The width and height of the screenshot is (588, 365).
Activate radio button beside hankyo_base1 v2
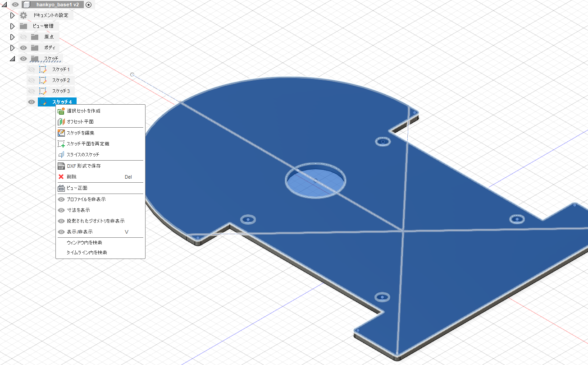(x=89, y=5)
